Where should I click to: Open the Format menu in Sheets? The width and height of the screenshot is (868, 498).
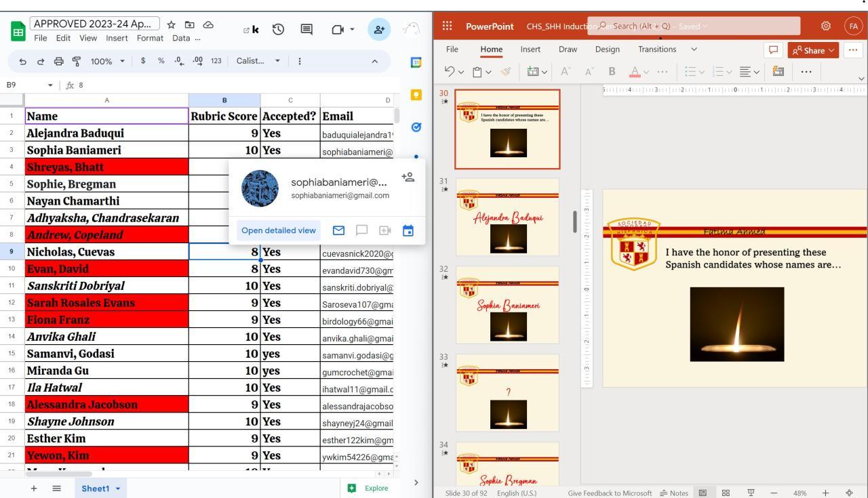150,38
